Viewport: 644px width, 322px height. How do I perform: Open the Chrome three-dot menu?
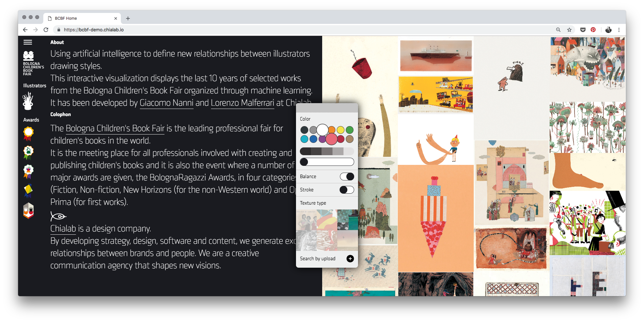(x=619, y=30)
